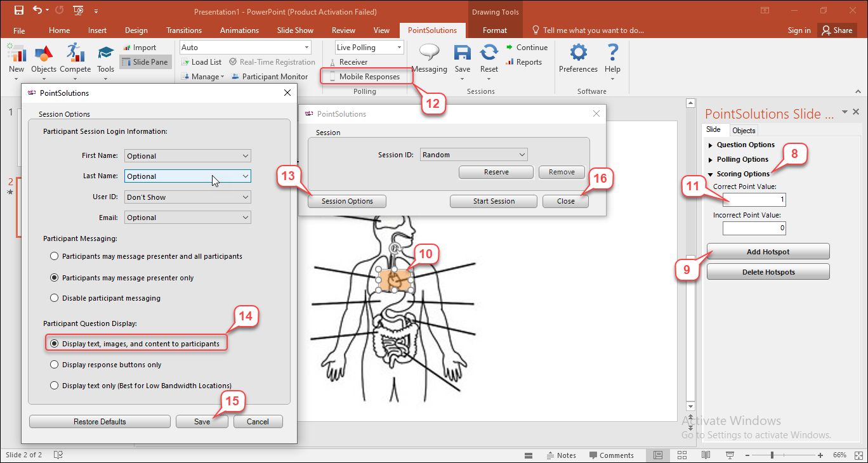Click the Reserve button
Image resolution: width=868 pixels, height=463 pixels.
click(496, 172)
